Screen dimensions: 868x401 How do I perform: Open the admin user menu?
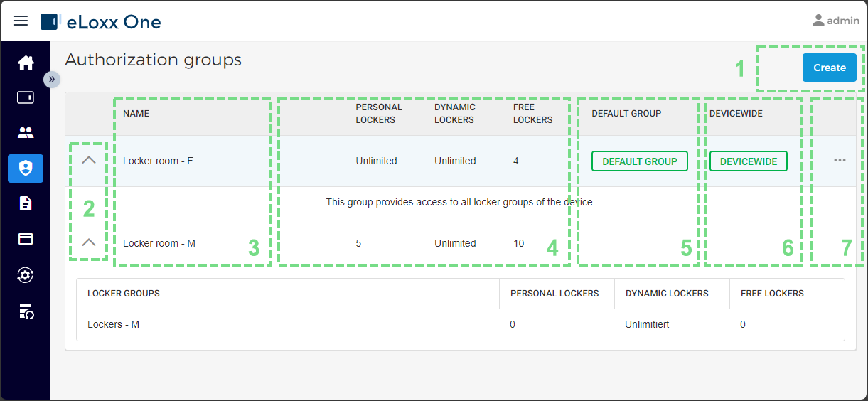tap(836, 21)
